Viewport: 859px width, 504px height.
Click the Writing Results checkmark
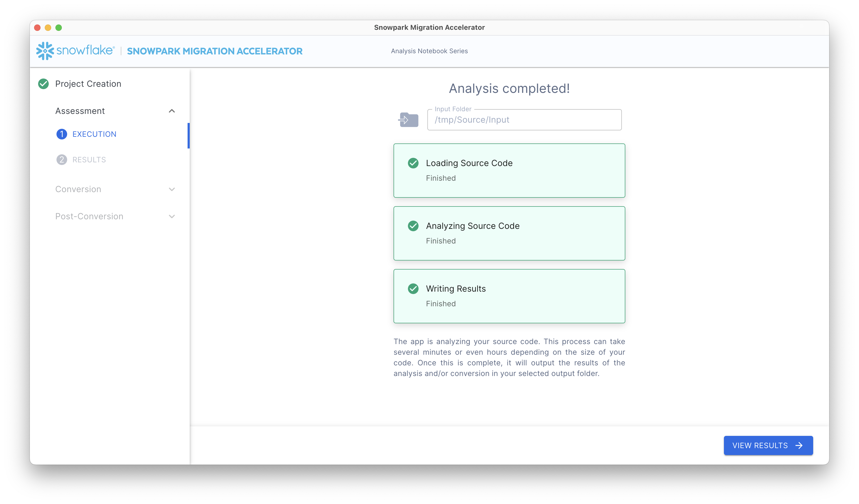414,289
